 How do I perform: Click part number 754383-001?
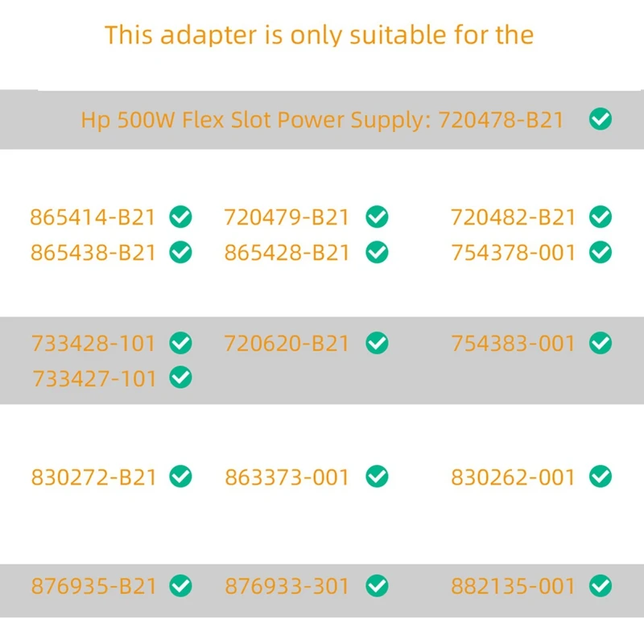point(514,344)
